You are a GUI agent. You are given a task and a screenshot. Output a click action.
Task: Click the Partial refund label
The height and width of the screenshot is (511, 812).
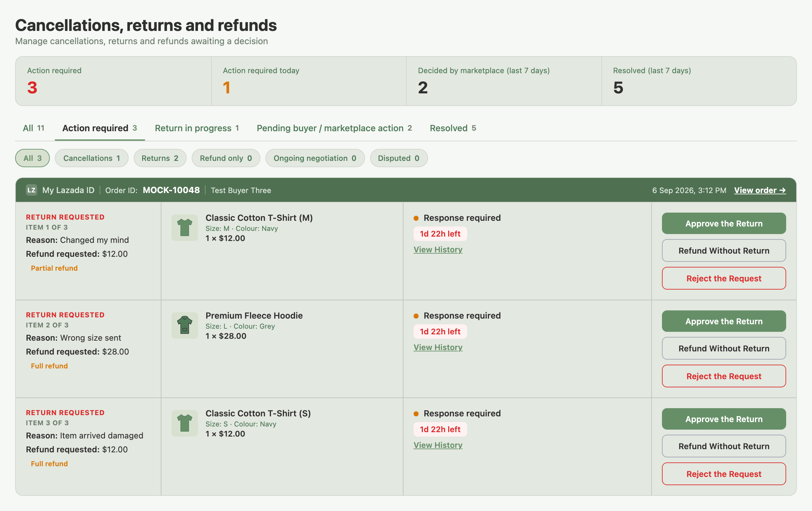[x=54, y=268]
